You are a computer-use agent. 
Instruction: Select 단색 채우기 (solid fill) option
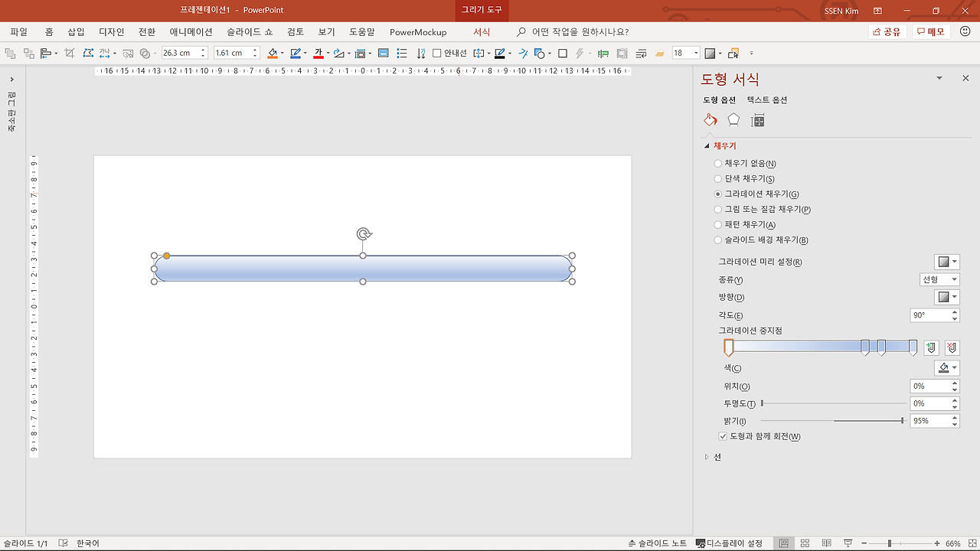click(744, 178)
